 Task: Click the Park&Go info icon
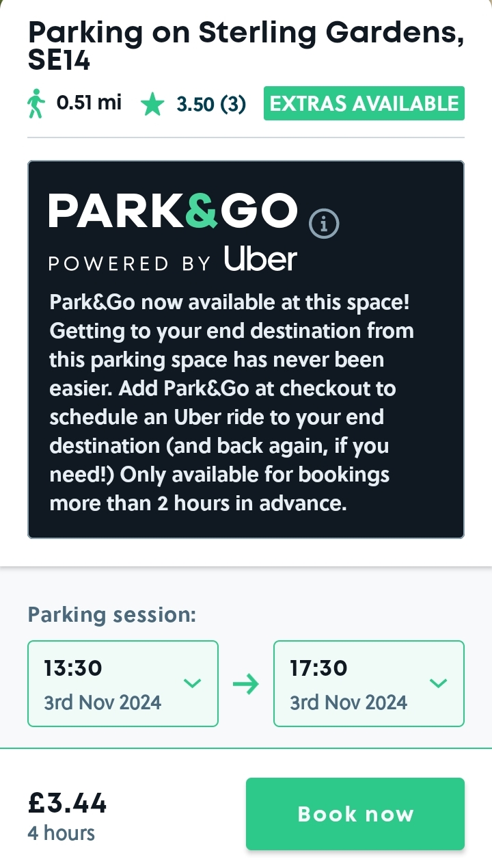[324, 223]
